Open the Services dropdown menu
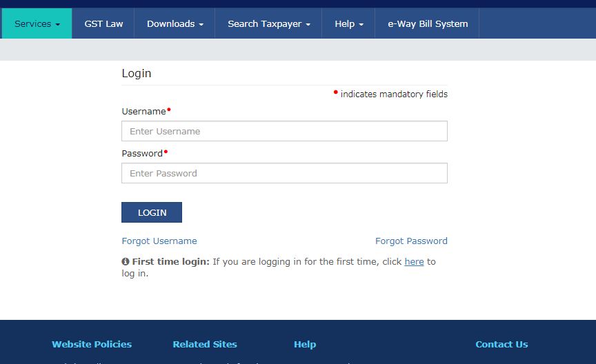 click(37, 23)
